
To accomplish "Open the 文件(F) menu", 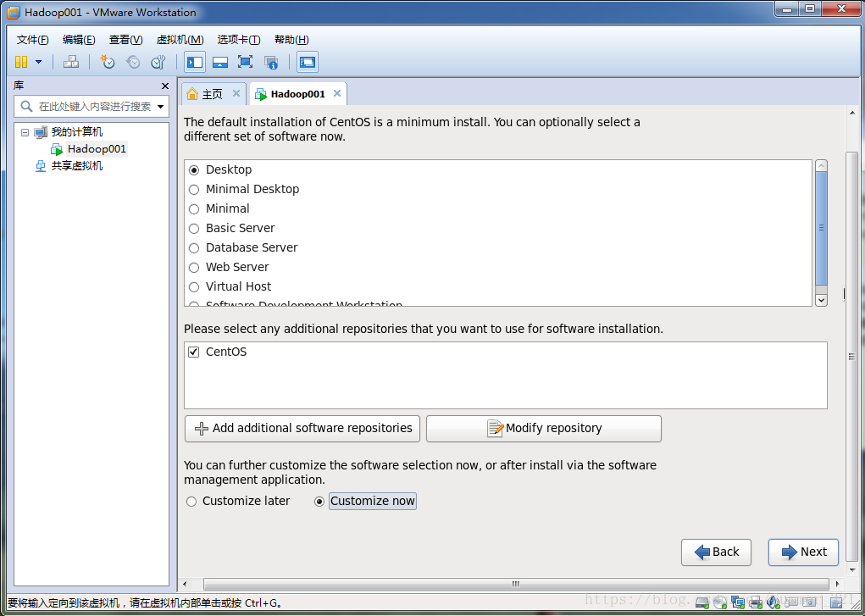I will tap(32, 40).
